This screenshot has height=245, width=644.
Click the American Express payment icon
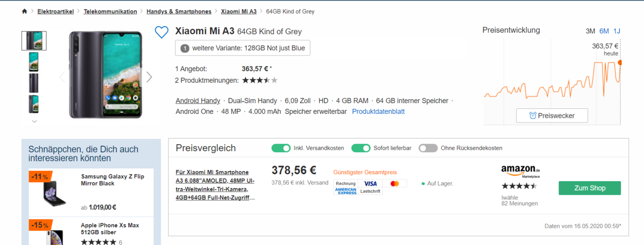point(346,192)
